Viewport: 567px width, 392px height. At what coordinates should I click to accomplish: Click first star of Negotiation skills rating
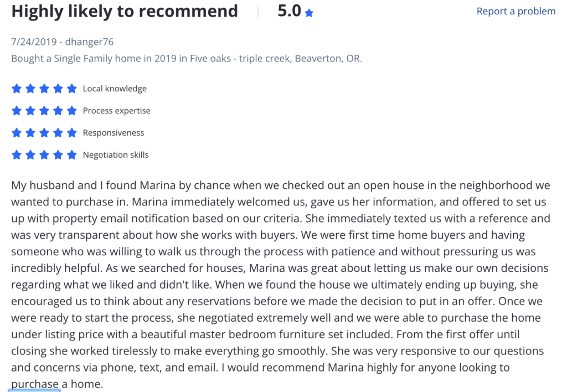[17, 155]
